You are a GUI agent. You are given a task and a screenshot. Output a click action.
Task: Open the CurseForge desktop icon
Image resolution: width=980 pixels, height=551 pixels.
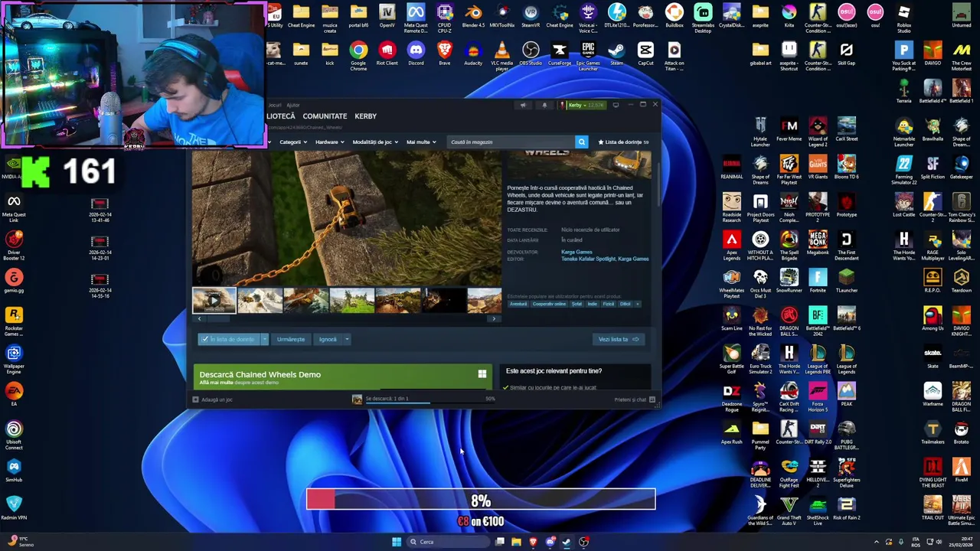coord(560,54)
